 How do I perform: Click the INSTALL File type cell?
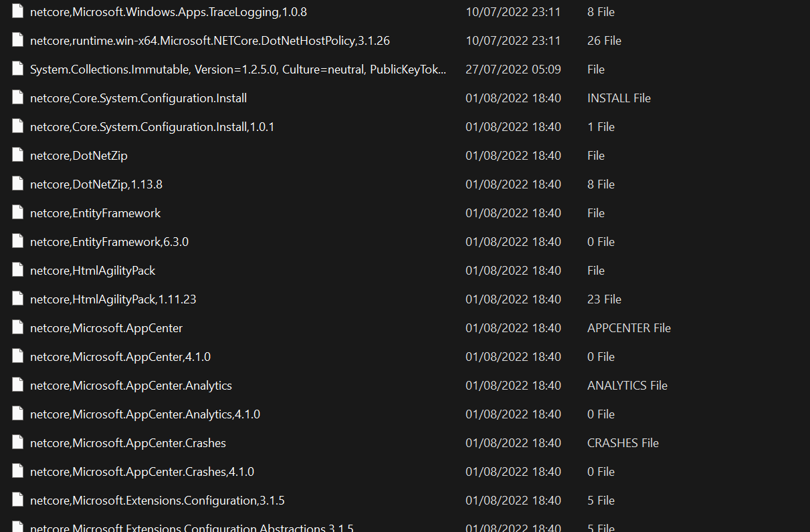[619, 98]
